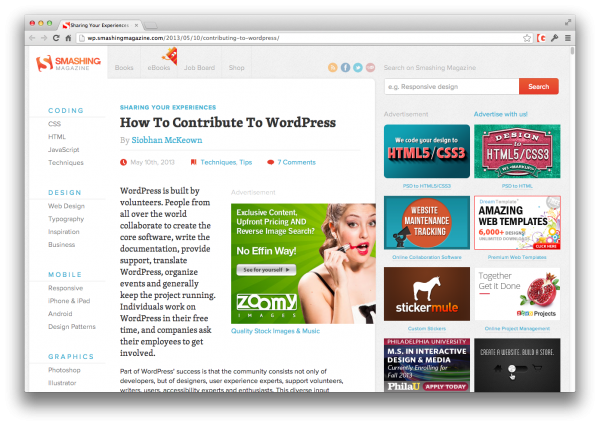This screenshot has width=600, height=426.
Task: Click the Amazing Web Templates ad
Action: [517, 223]
